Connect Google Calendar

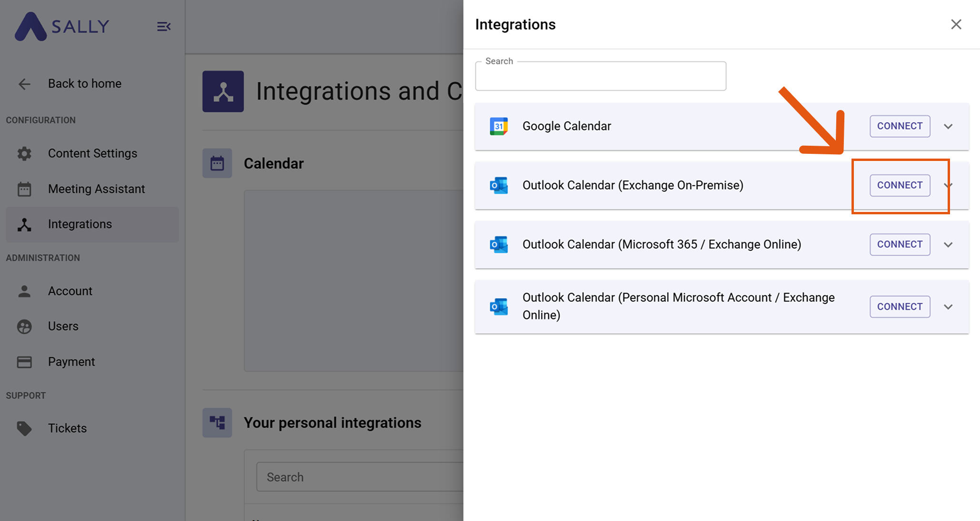click(x=900, y=126)
